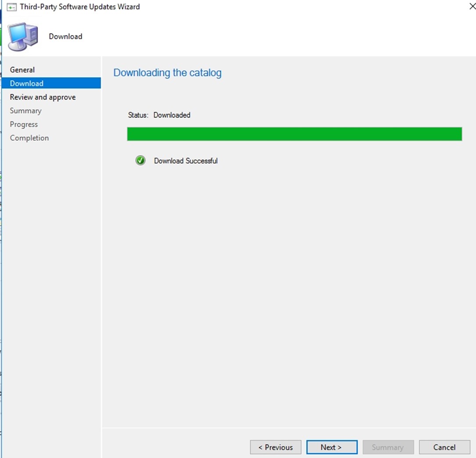Go to the Summary step in sidebar
476x458 pixels.
pyautogui.click(x=25, y=111)
